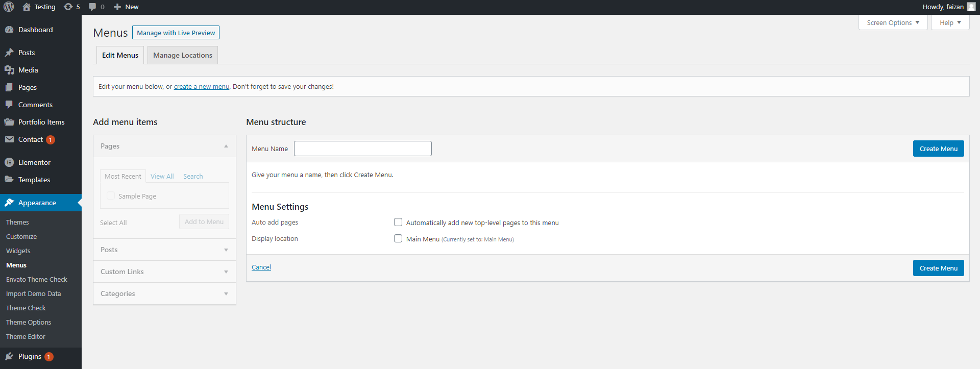Viewport: 980px width, 369px height.
Task: Click the Contact envelope icon
Action: pyautogui.click(x=9, y=139)
